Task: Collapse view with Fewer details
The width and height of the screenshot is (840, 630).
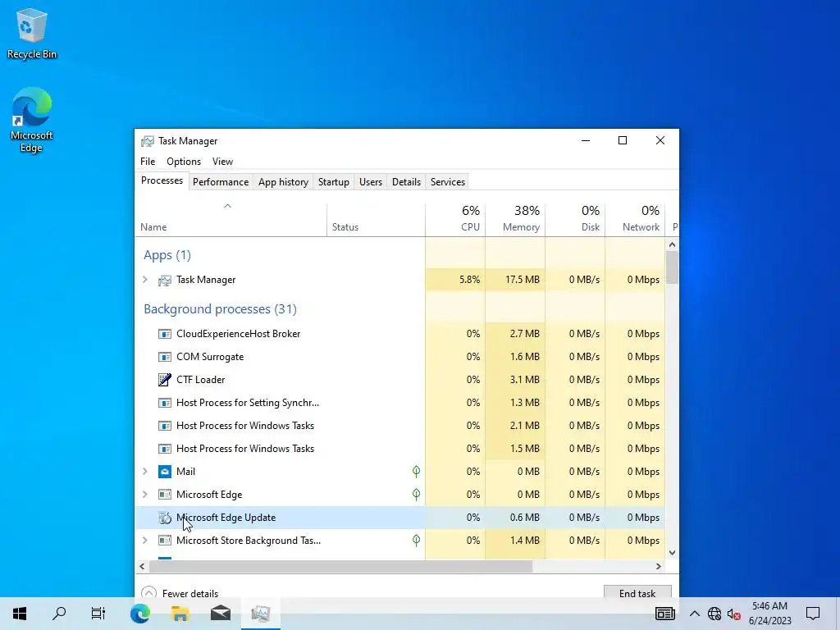Action: click(180, 594)
